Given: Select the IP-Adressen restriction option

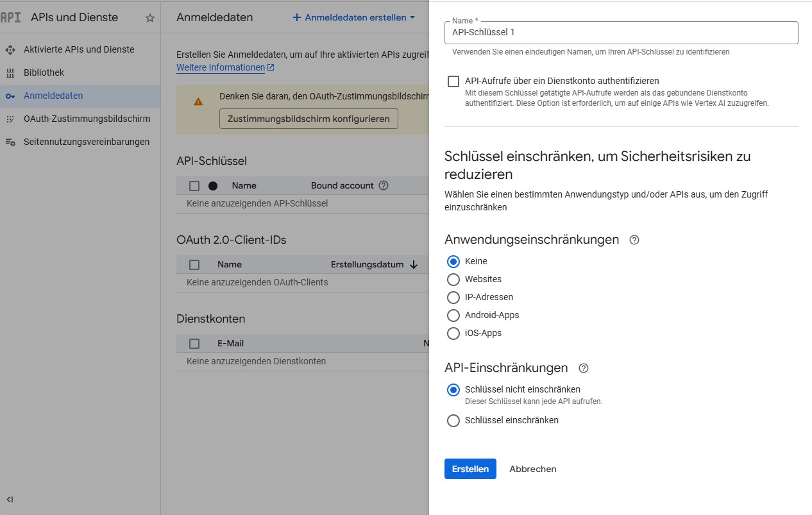Looking at the screenshot, I should coord(453,297).
